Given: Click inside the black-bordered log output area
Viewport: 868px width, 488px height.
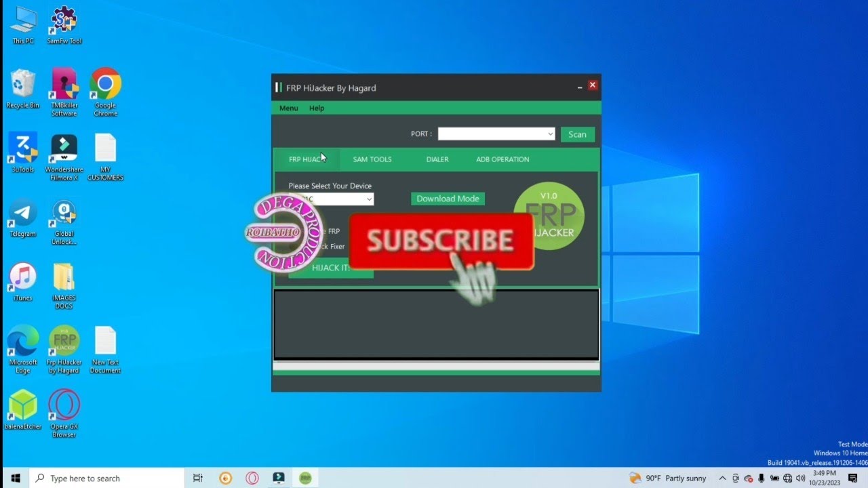Looking at the screenshot, I should (436, 325).
